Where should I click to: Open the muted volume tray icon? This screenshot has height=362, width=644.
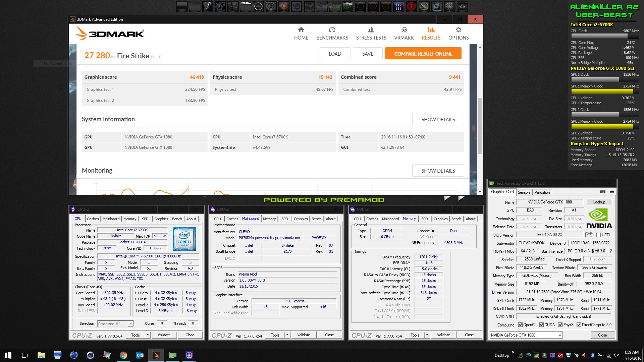coord(616,355)
